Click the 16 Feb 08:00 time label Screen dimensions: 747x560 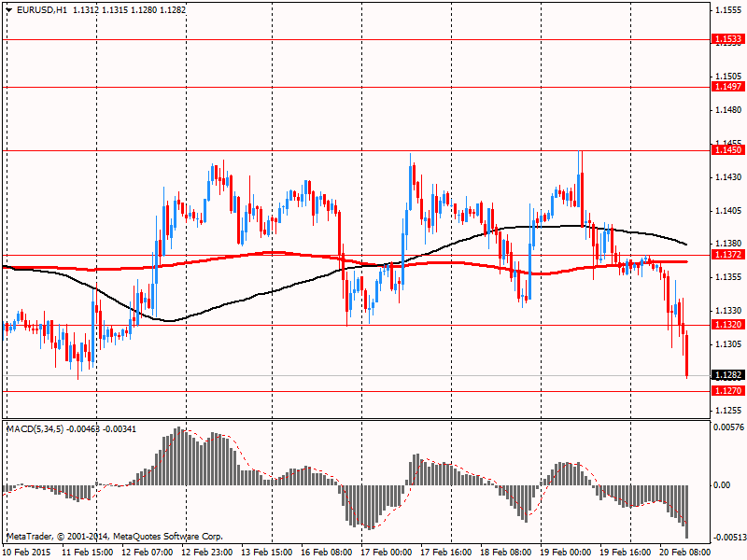point(326,553)
